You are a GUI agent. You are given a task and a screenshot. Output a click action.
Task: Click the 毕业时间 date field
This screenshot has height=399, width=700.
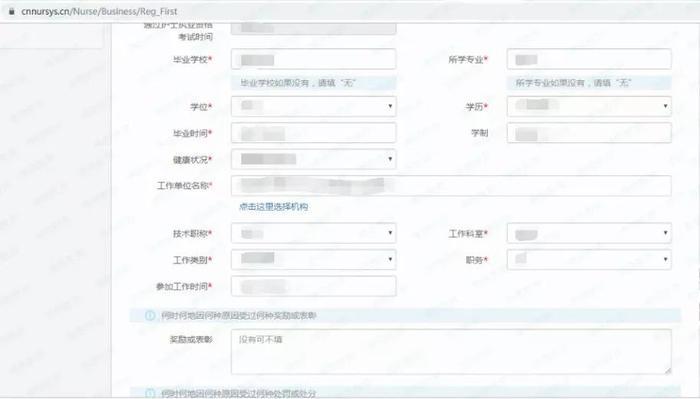313,133
